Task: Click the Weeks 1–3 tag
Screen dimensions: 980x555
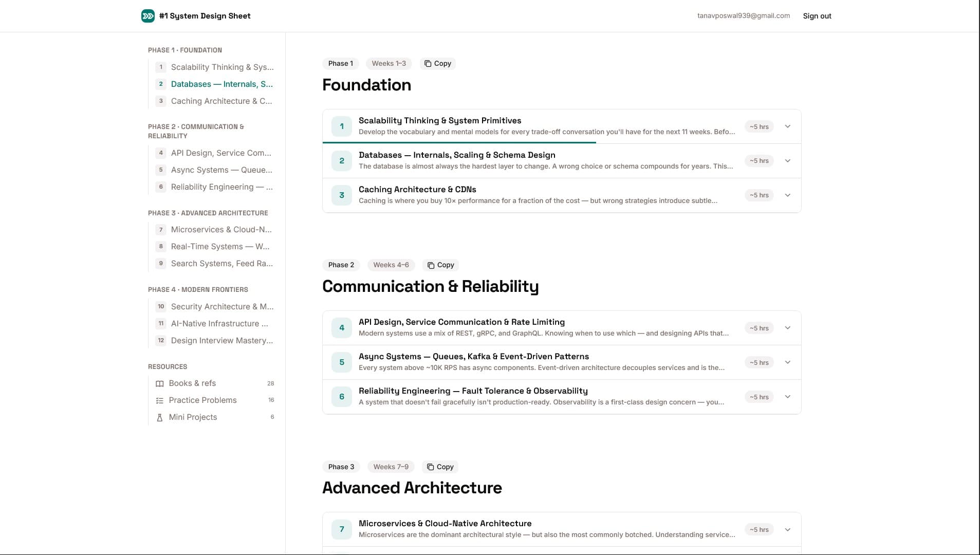Action: pyautogui.click(x=389, y=64)
